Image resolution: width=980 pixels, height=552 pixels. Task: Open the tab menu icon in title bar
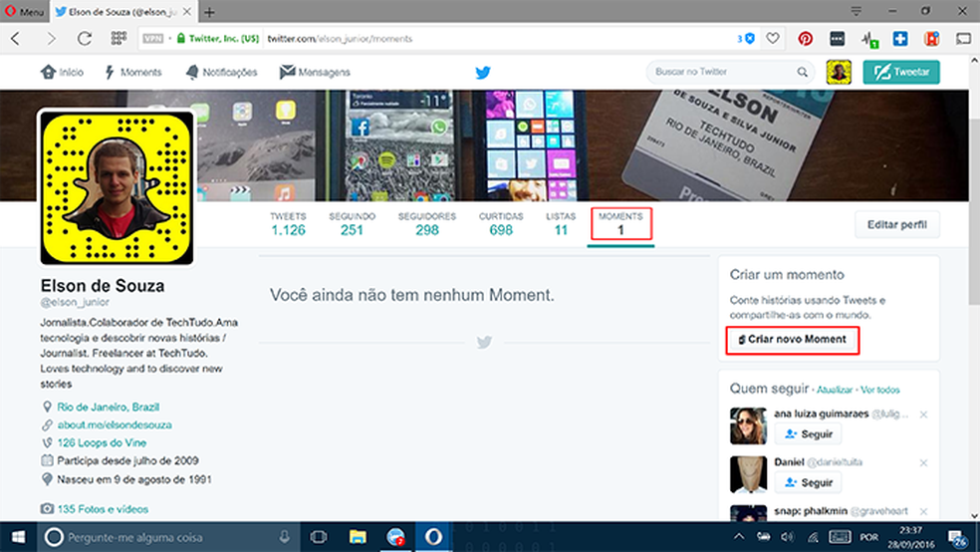click(857, 11)
